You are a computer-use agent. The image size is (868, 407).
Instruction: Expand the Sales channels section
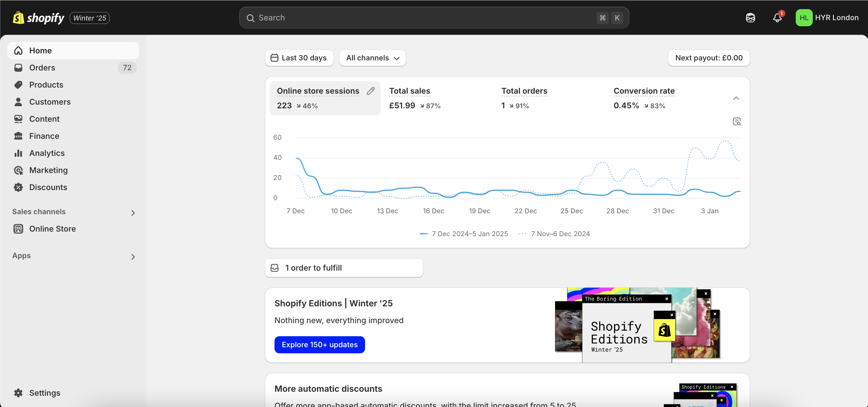click(132, 212)
